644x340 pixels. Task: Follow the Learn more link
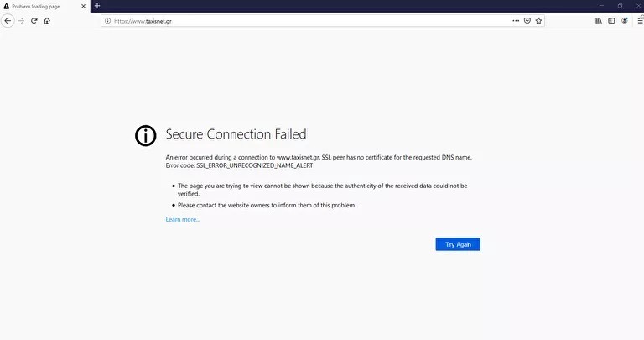tap(183, 220)
